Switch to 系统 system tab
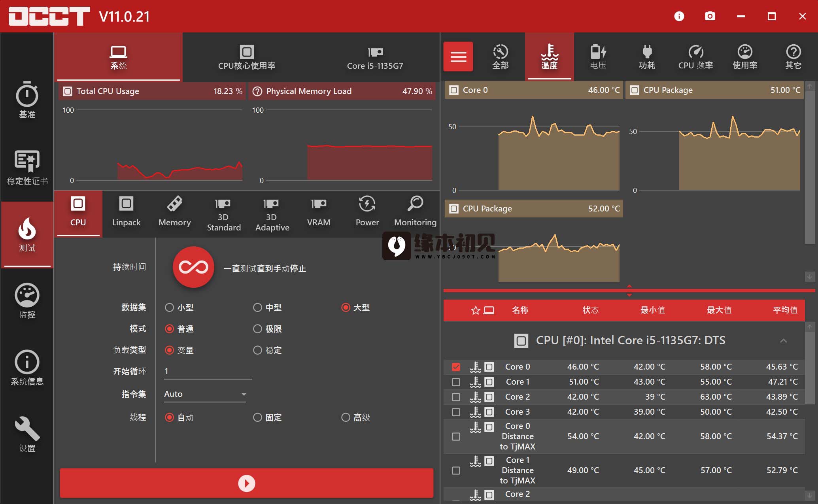 click(x=118, y=57)
